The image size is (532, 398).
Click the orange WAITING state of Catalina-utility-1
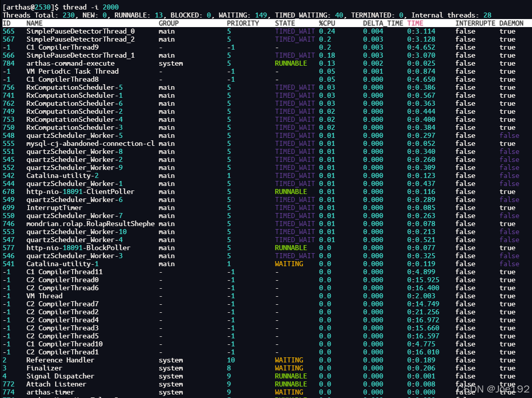289,264
